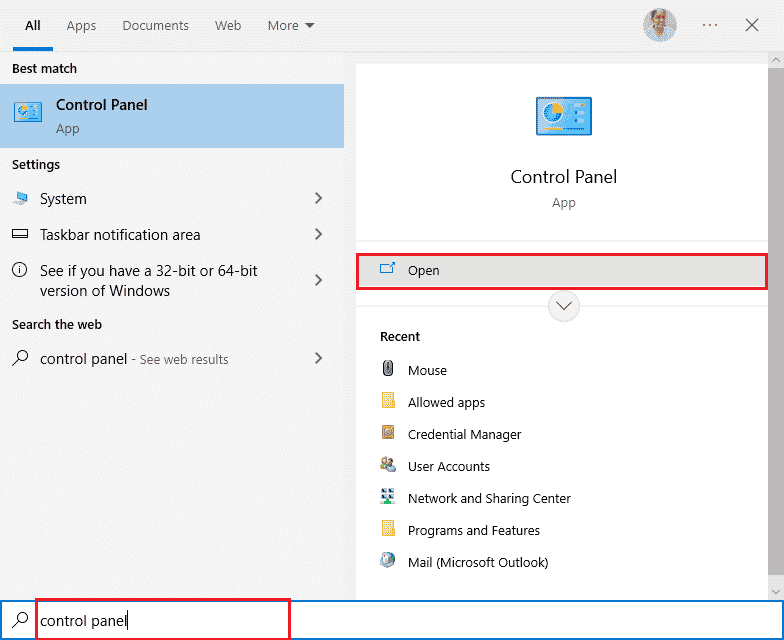Select the Control Panel best match result
The height and width of the screenshot is (640, 784).
172,116
